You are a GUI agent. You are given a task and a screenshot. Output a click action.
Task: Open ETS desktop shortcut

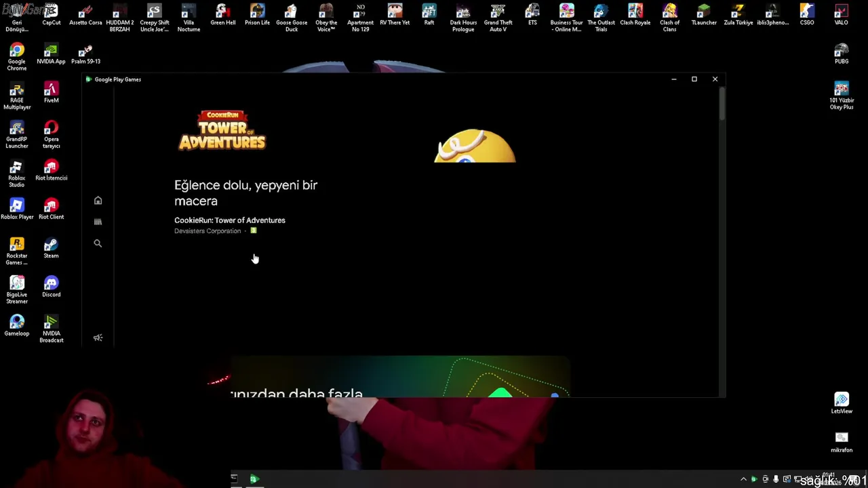coord(532,15)
